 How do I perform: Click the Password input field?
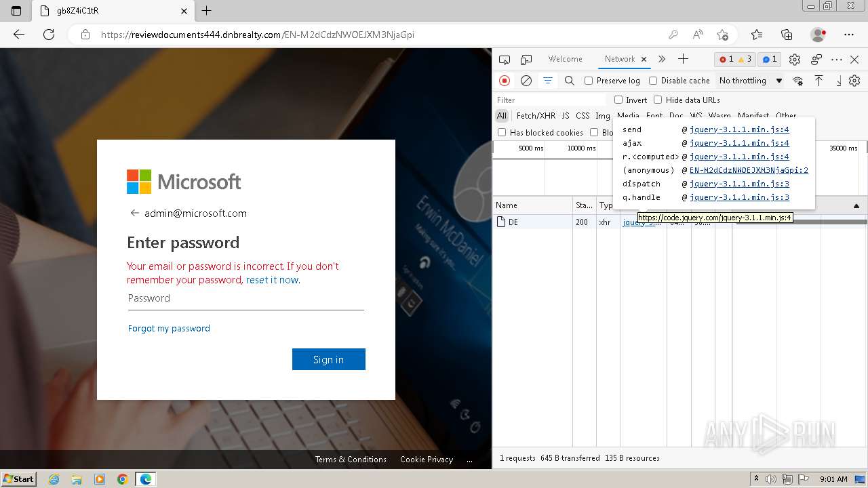tap(246, 299)
